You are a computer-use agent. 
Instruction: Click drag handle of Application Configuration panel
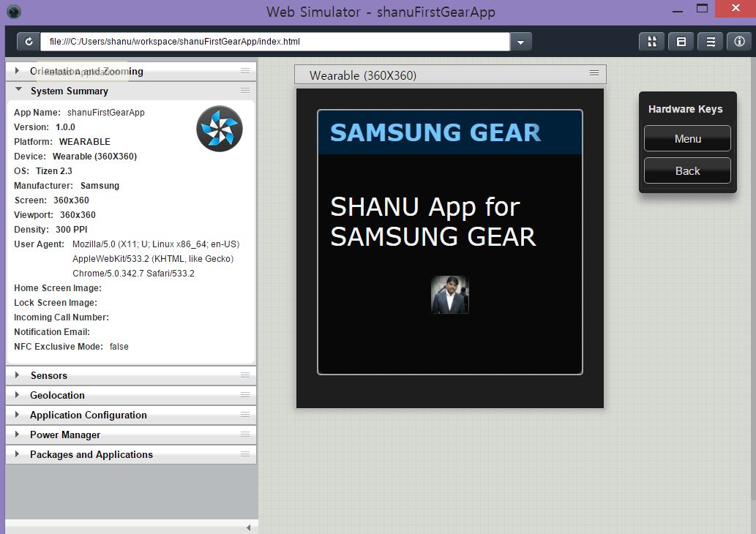[x=245, y=415]
